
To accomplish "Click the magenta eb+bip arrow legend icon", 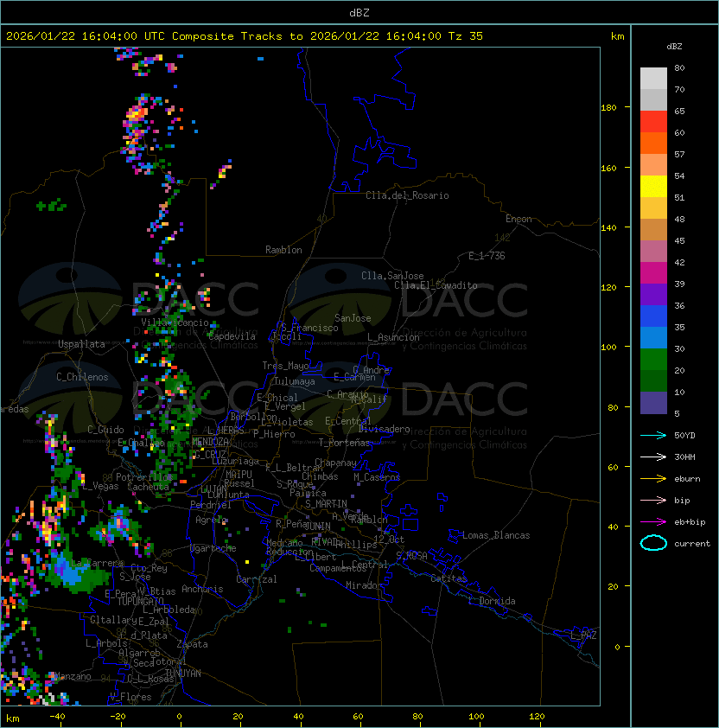I will click(653, 522).
